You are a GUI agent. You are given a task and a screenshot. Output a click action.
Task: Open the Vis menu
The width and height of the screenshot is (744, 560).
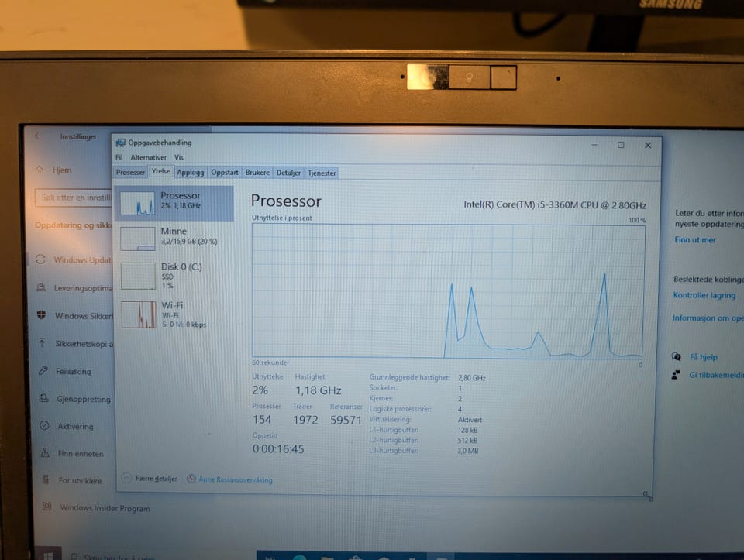point(178,157)
